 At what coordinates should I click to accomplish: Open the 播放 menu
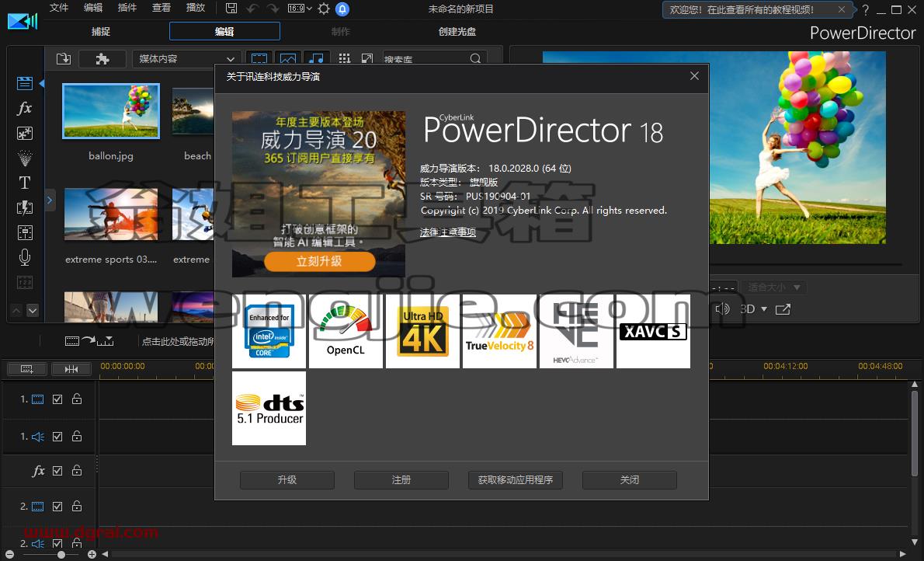point(196,8)
